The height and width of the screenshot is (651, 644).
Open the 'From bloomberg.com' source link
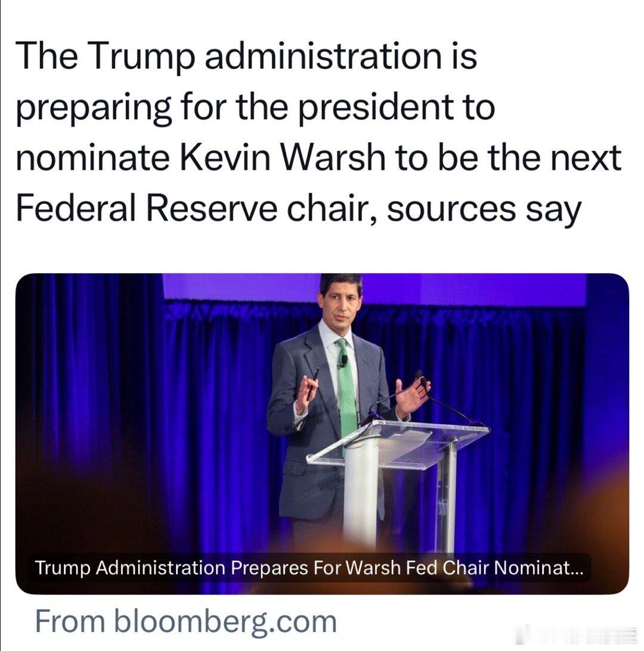point(185,621)
